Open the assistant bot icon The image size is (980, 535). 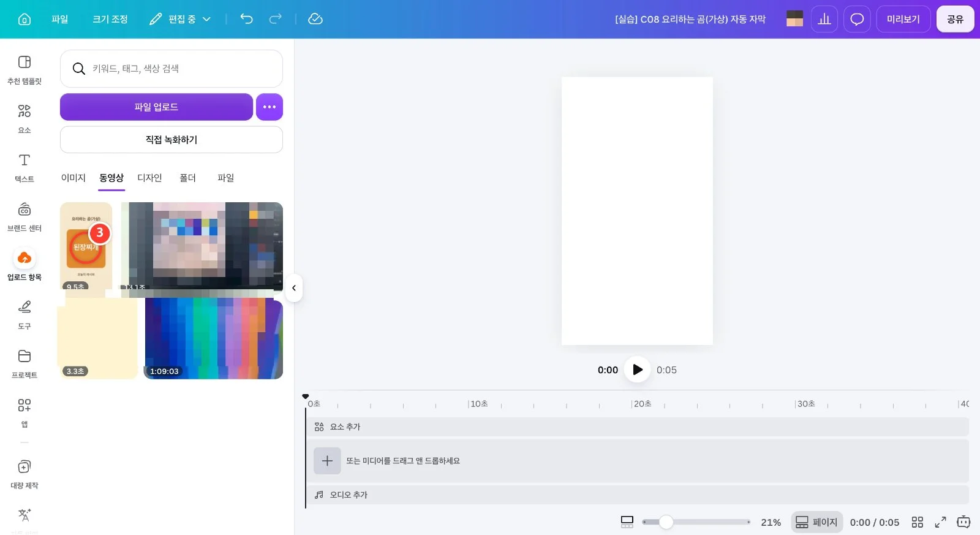point(964,522)
